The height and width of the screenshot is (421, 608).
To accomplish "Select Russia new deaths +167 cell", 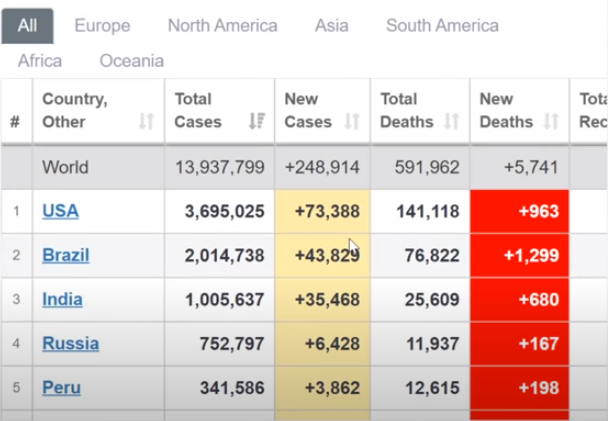I will [x=520, y=343].
